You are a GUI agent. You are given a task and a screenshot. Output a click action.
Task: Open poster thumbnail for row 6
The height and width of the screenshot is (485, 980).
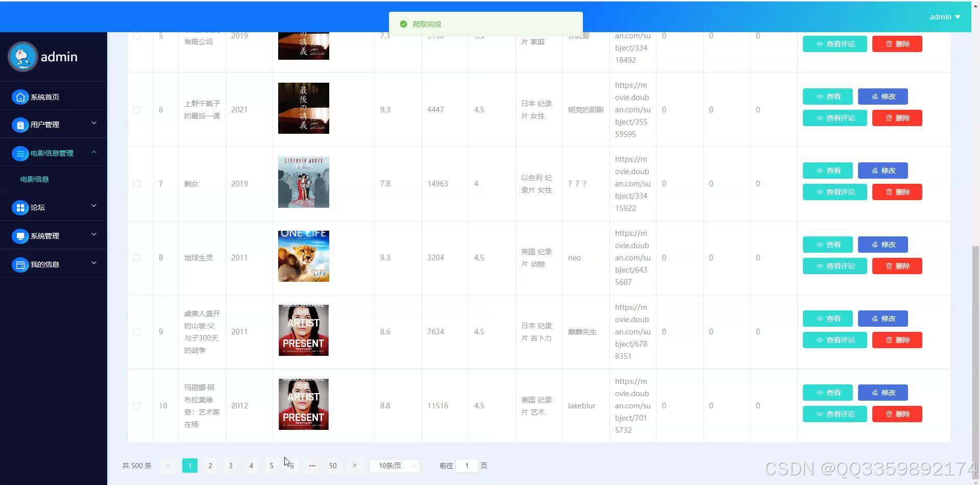coord(304,108)
